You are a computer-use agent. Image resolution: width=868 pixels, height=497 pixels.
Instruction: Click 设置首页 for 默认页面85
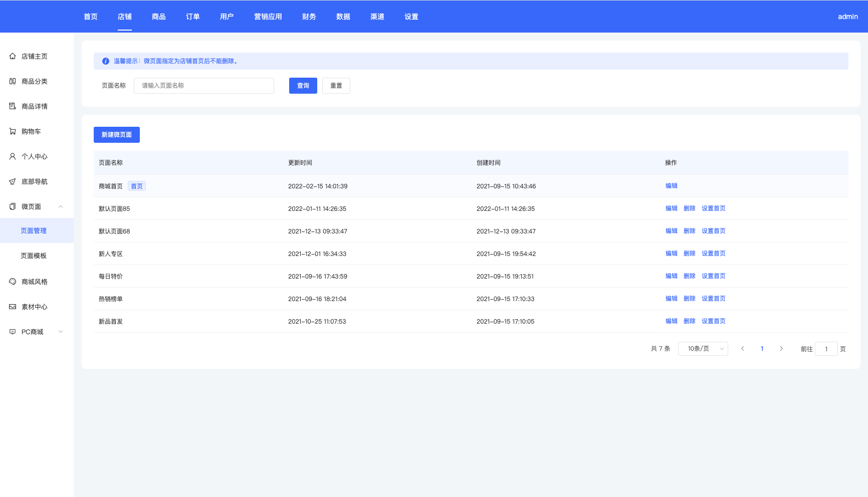pyautogui.click(x=713, y=208)
